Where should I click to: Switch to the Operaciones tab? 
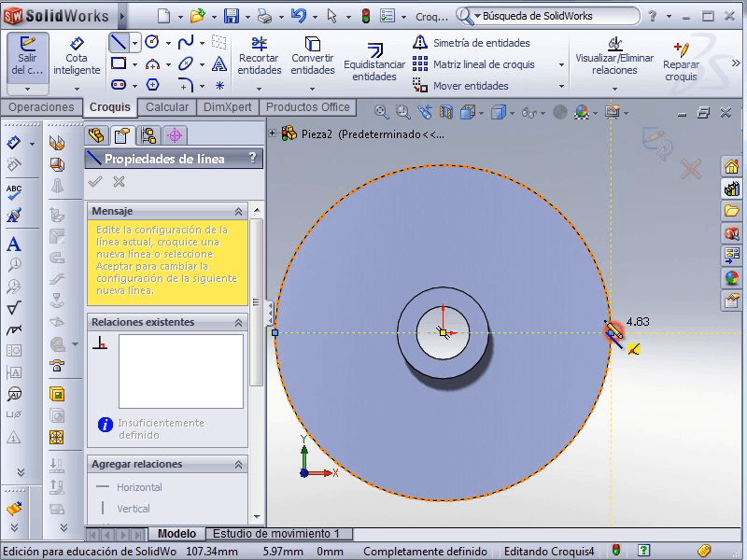(41, 107)
